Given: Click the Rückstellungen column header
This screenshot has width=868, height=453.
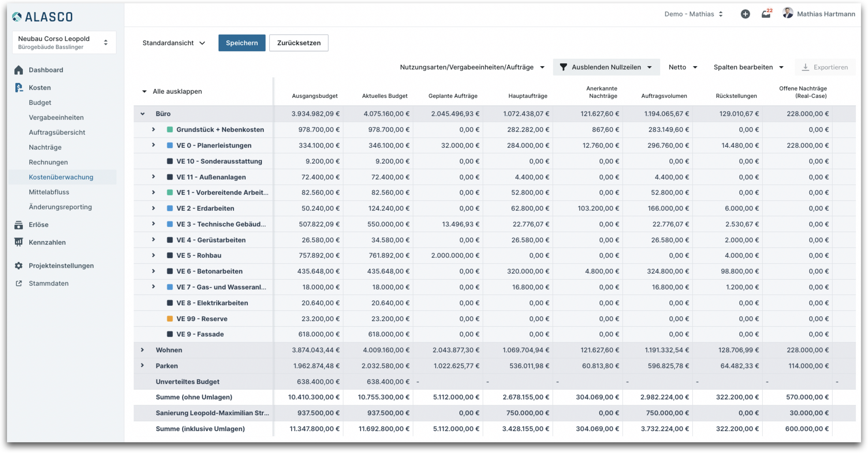Looking at the screenshot, I should click(x=736, y=96).
